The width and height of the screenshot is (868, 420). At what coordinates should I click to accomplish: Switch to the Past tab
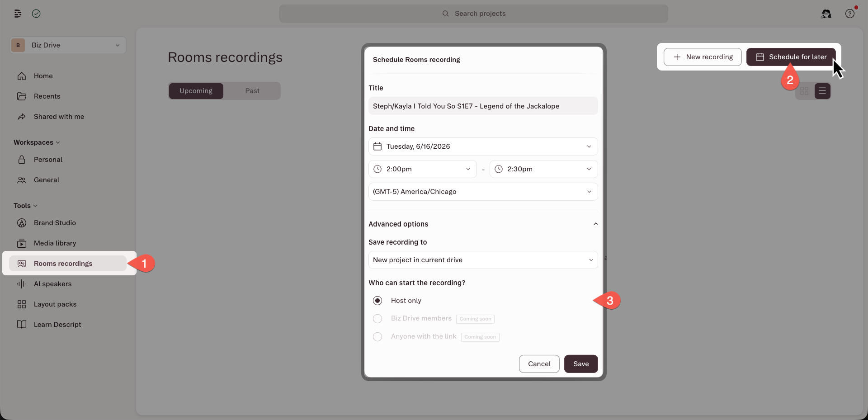click(x=252, y=91)
